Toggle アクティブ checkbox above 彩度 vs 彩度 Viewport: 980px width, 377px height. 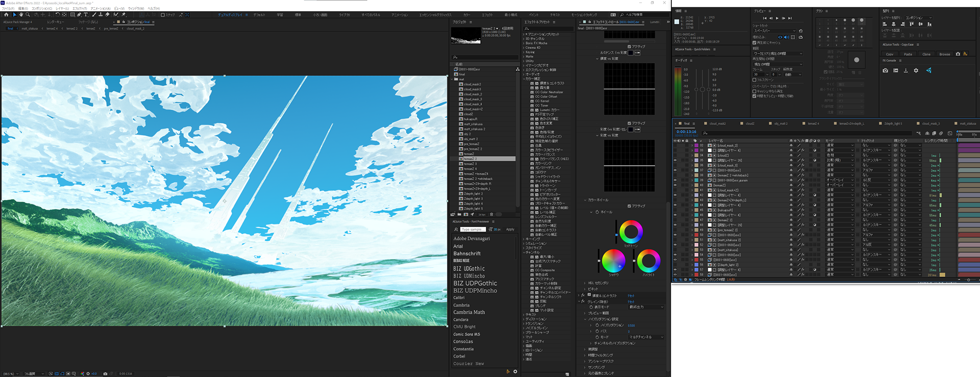click(629, 123)
